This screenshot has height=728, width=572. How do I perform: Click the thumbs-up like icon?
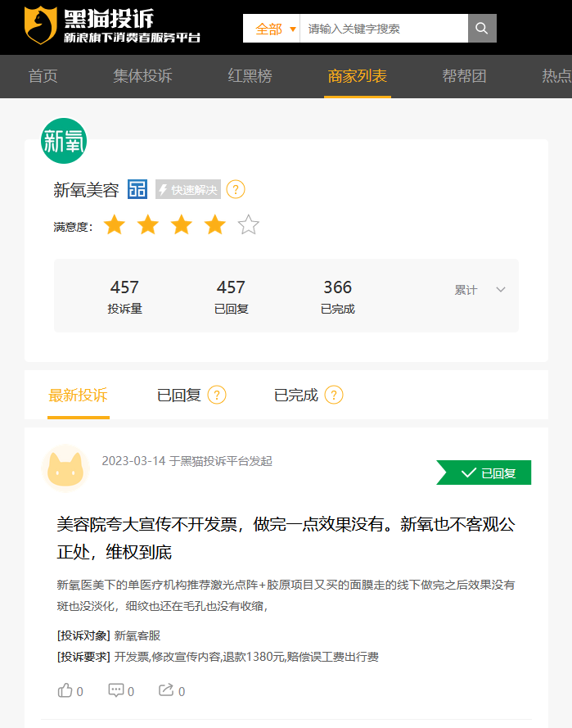[65, 690]
